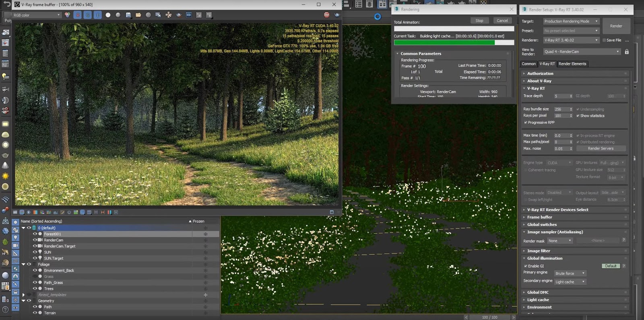
Task: Toggle the blue channel button in frame buffer
Action: pos(98,15)
